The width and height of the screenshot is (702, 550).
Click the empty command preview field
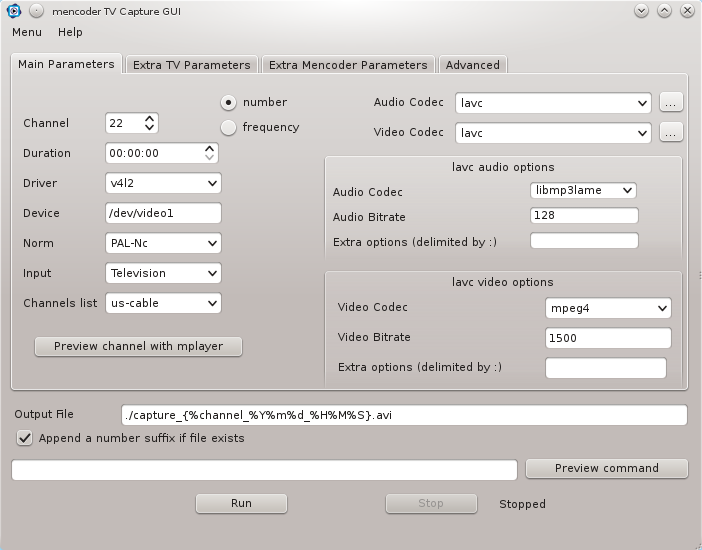coord(265,470)
